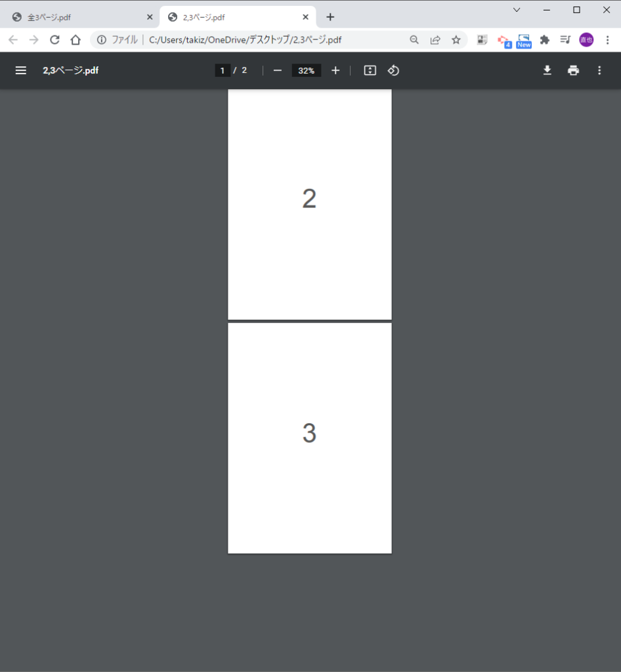Open the PDF sidebar hamburger menu
Viewport: 621px width, 672px height.
[20, 70]
